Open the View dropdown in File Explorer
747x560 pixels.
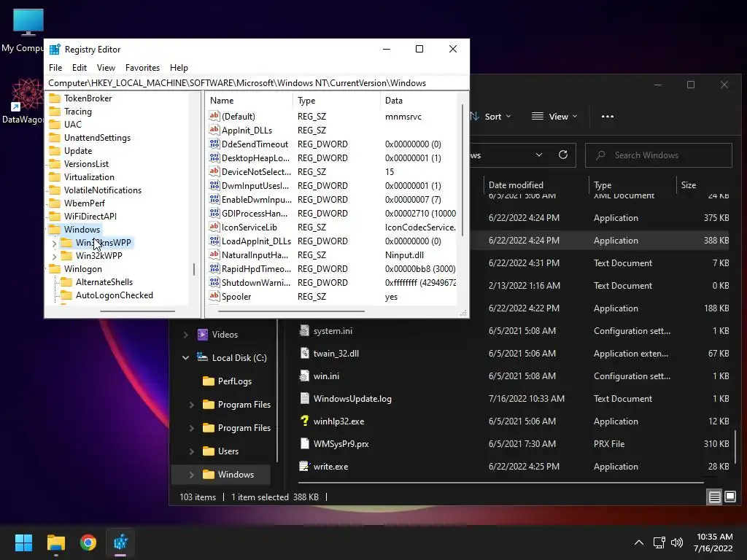(554, 117)
